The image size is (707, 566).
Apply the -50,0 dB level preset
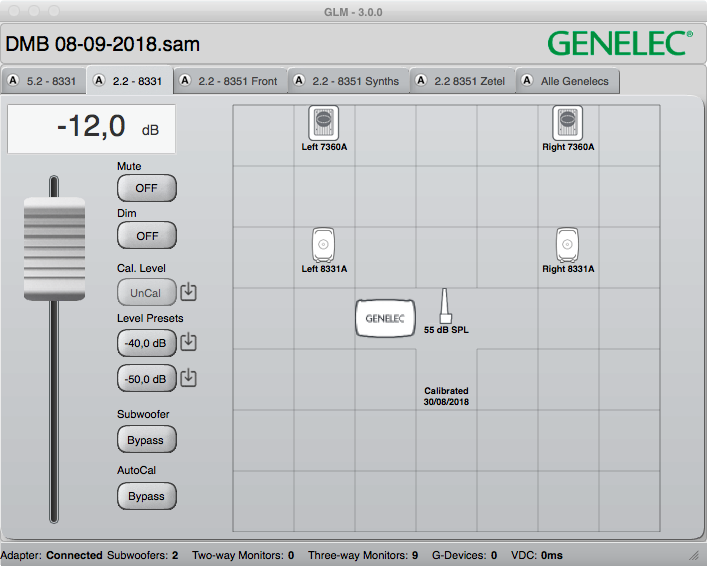pos(147,379)
